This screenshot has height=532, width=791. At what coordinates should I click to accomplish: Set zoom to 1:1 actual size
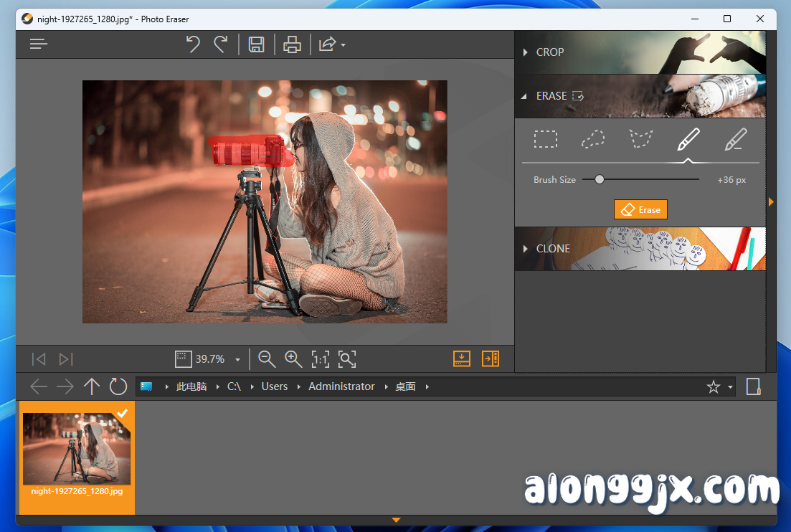click(320, 358)
